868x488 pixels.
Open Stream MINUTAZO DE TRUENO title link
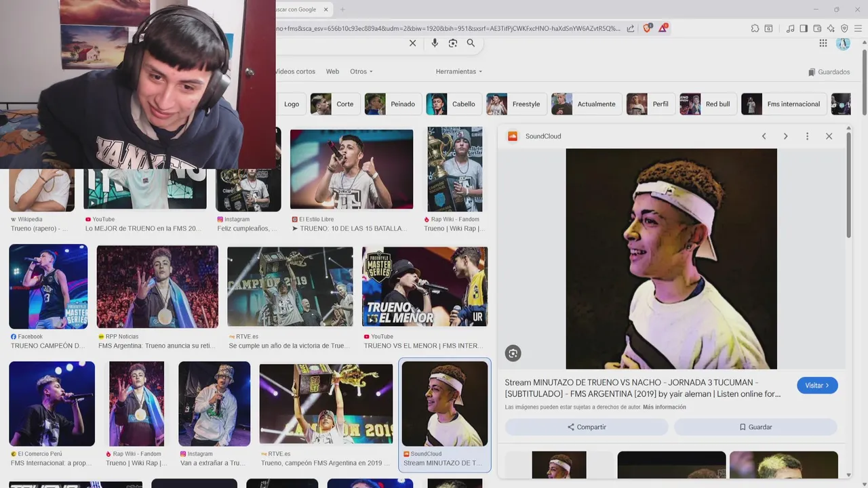[x=642, y=388]
